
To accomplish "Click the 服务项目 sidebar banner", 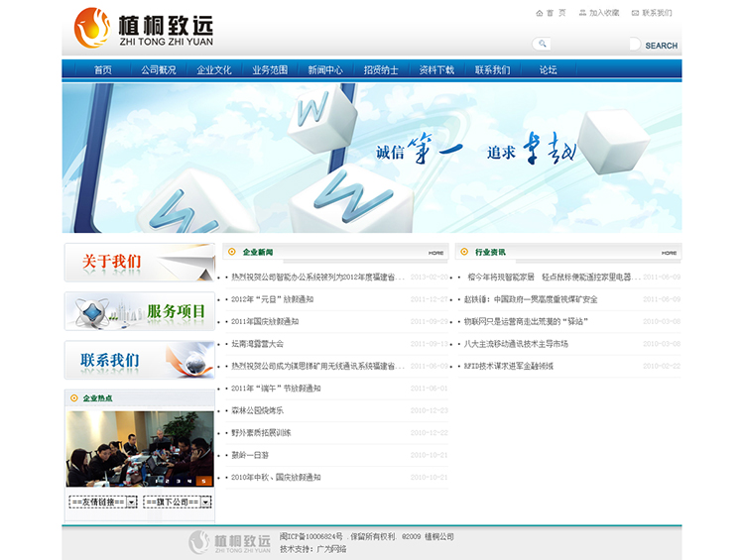I will pyautogui.click(x=140, y=311).
